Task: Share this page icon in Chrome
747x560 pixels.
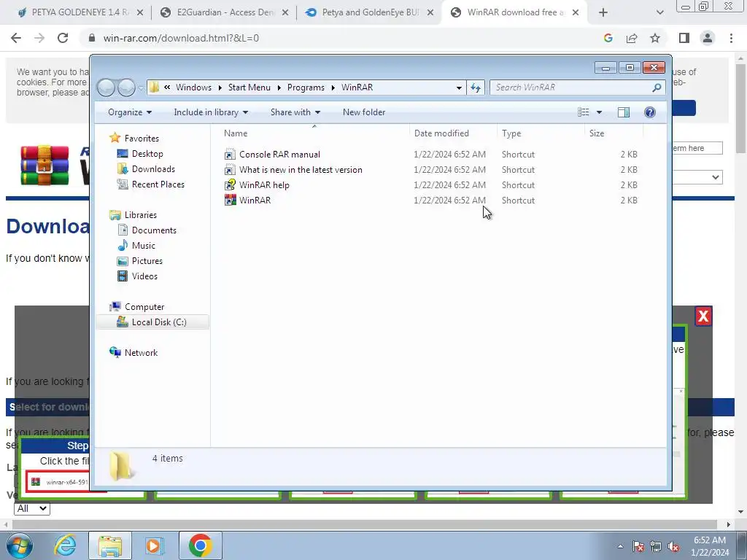Action: (632, 38)
